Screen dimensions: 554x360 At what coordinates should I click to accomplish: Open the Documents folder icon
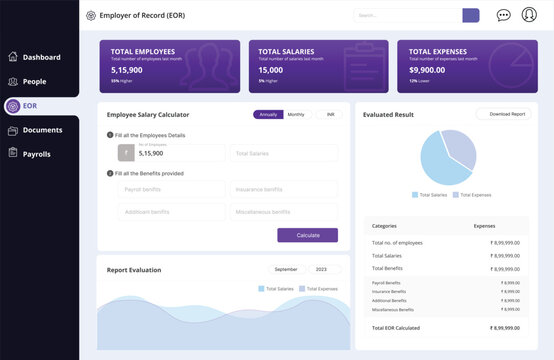click(x=13, y=131)
